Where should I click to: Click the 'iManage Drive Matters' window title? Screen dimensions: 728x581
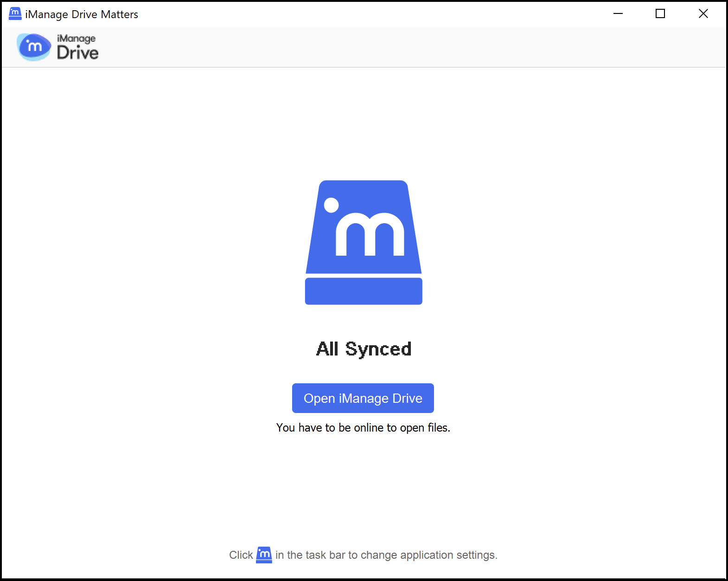(82, 14)
